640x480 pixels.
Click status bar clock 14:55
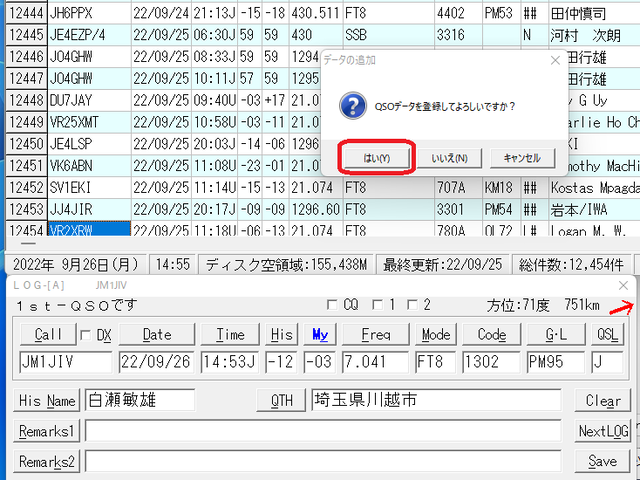point(173,265)
